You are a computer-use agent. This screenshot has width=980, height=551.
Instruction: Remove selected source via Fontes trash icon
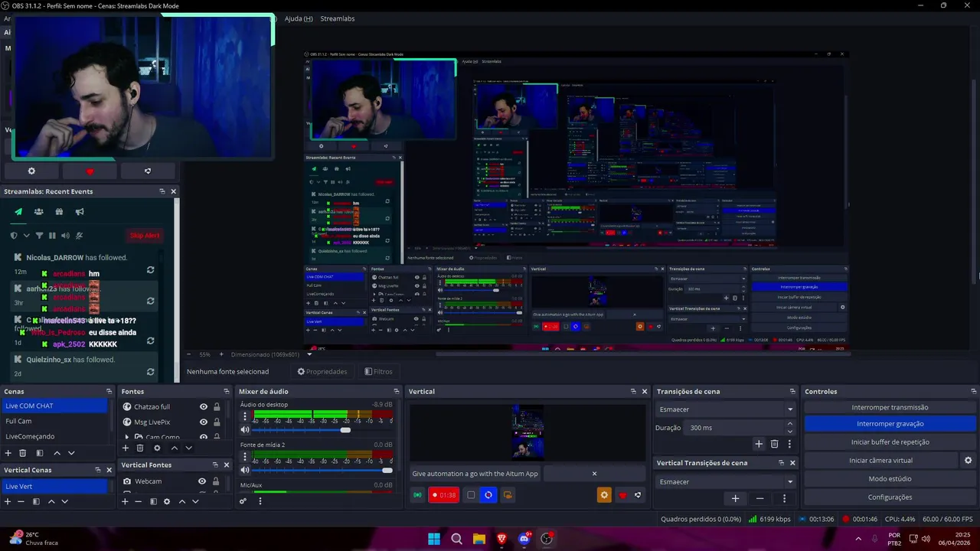140,448
